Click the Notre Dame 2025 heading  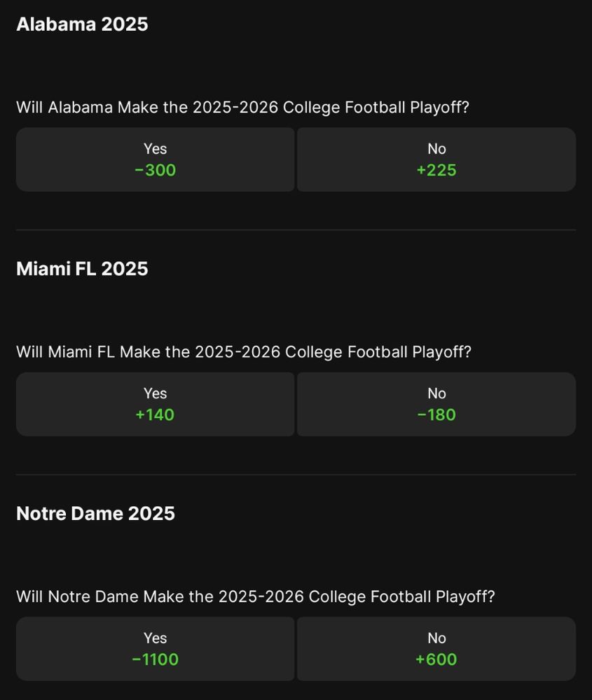pos(95,514)
